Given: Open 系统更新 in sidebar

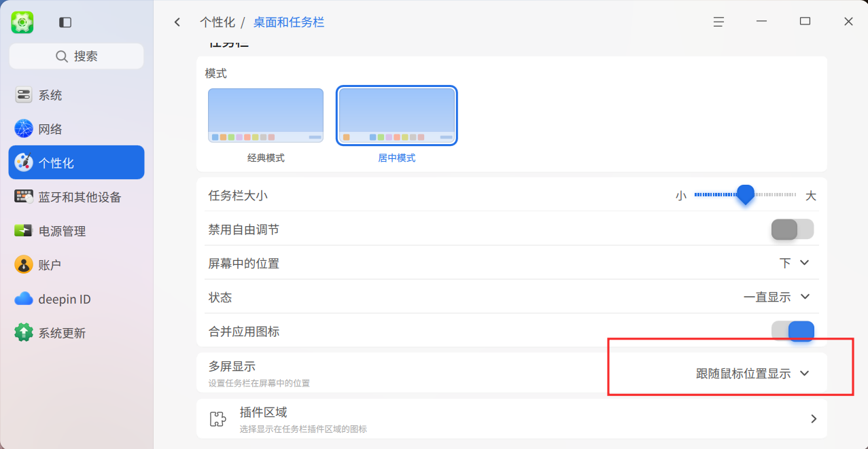Looking at the screenshot, I should pos(76,333).
